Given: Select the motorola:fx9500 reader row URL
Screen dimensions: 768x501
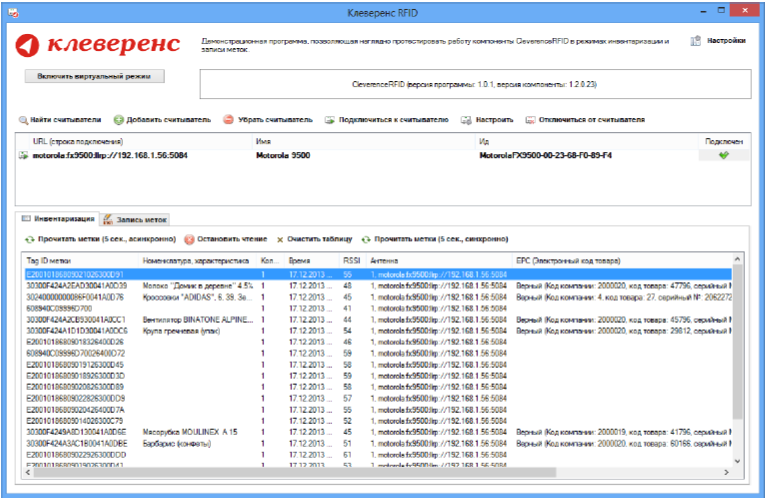Looking at the screenshot, I should (x=110, y=155).
